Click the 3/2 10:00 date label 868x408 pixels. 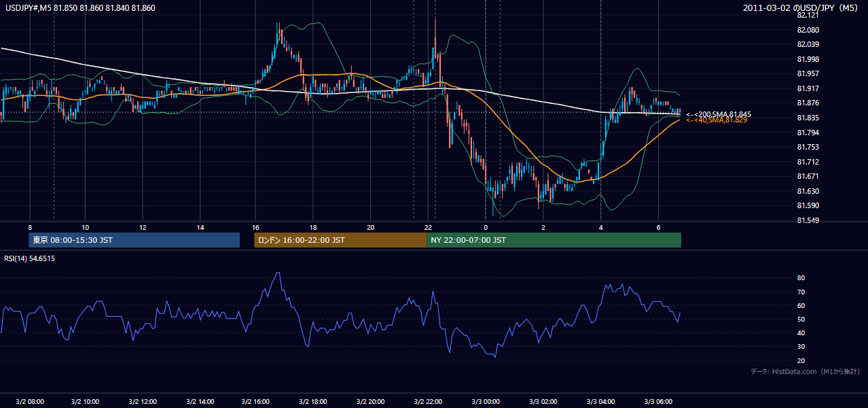pos(86,402)
